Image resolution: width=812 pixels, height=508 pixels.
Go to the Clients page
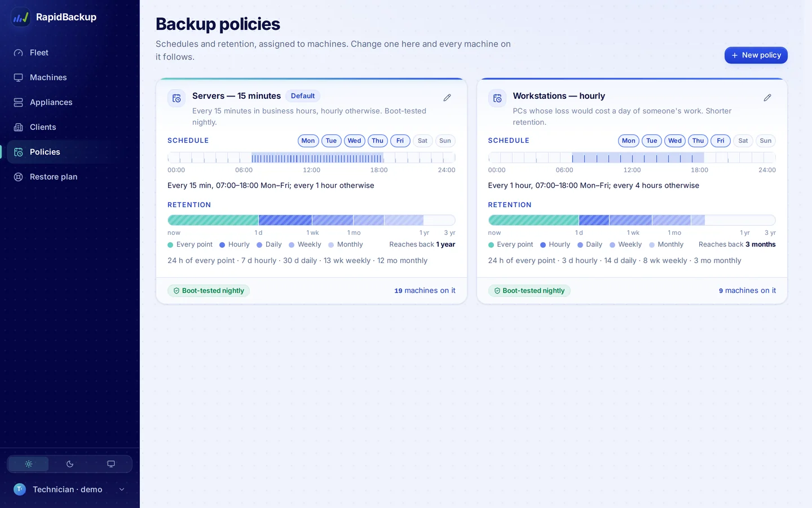click(x=70, y=127)
